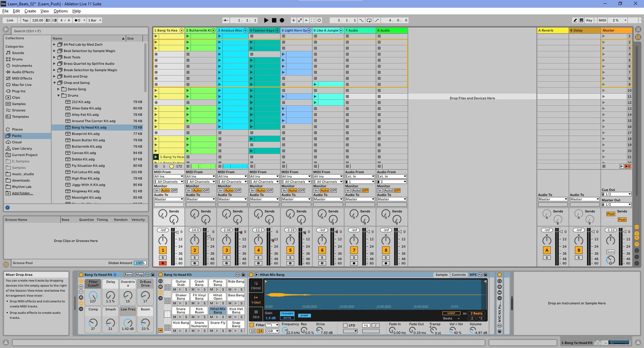The image size is (644, 348).
Task: Collapse the Chop and Swing folder
Action: click(54, 83)
